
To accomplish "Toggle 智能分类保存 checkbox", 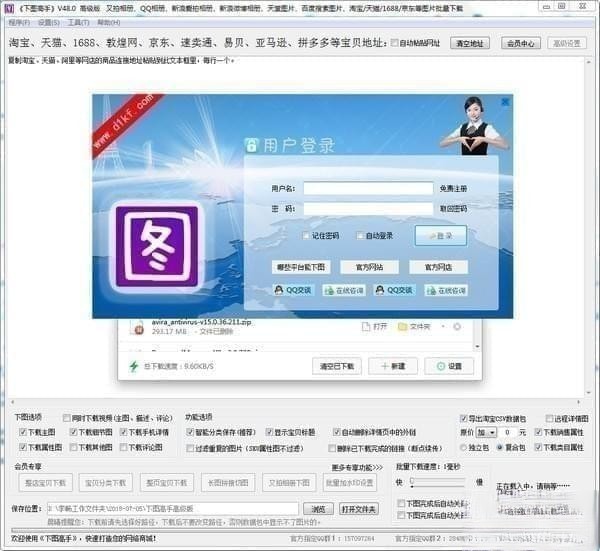I will click(190, 432).
